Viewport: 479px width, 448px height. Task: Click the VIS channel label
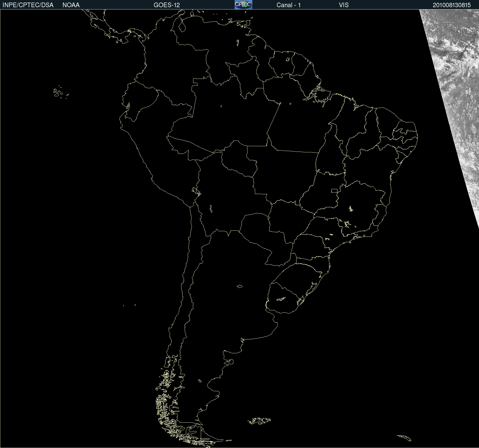point(344,5)
